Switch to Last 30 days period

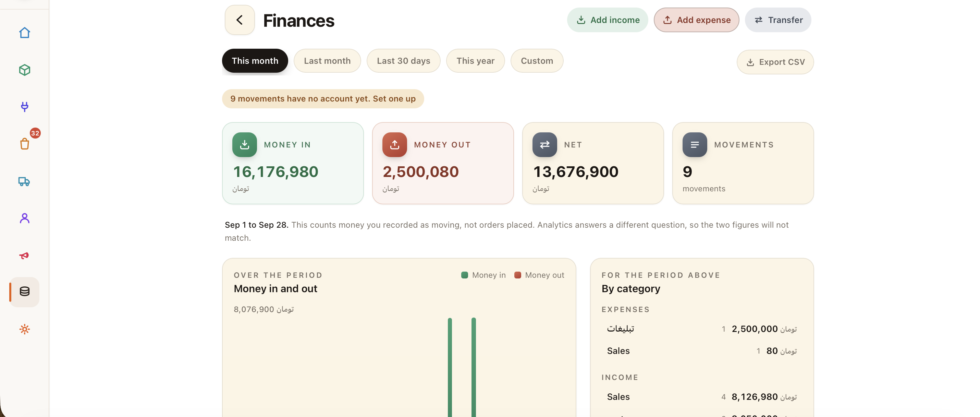pyautogui.click(x=403, y=61)
